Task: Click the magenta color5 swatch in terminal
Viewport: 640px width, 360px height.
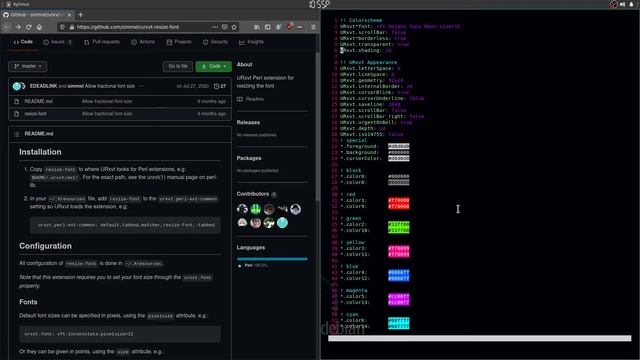Action: pyautogui.click(x=398, y=296)
